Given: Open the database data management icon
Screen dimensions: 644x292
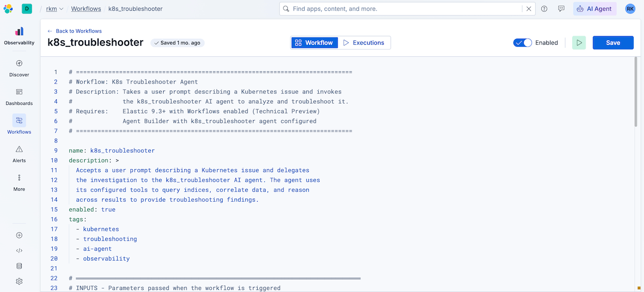Looking at the screenshot, I should 19,266.
